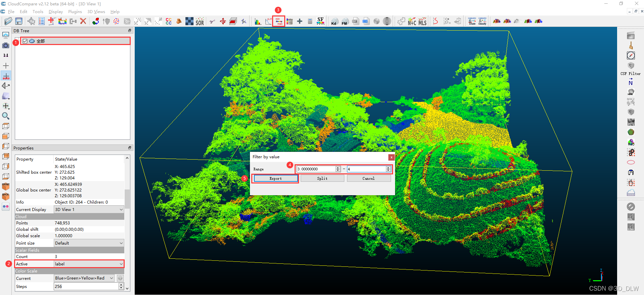Click the red X delete icon
Image resolution: width=644 pixels, height=295 pixels.
tap(83, 21)
